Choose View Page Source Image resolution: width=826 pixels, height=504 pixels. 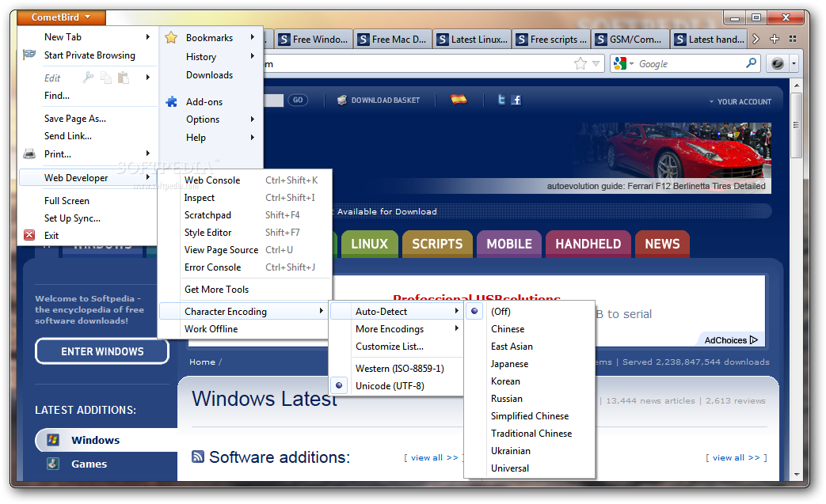pos(246,250)
